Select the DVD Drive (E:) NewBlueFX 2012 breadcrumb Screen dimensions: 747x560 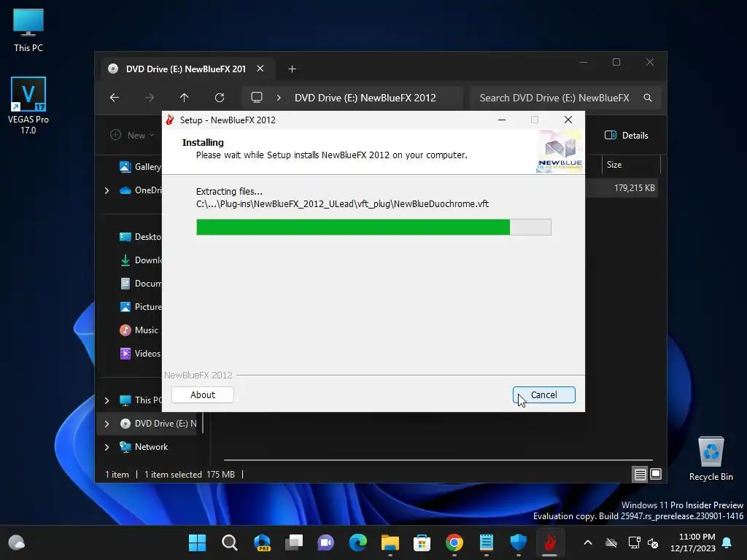[365, 98]
